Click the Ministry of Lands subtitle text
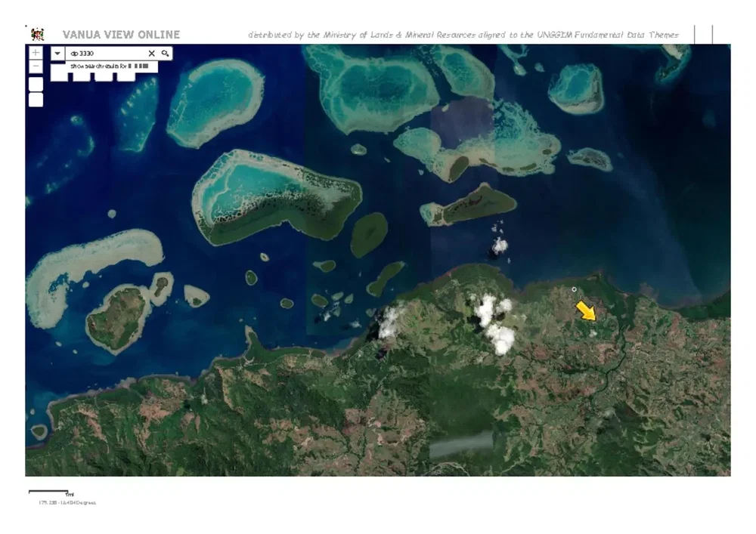The image size is (756, 534). point(463,35)
